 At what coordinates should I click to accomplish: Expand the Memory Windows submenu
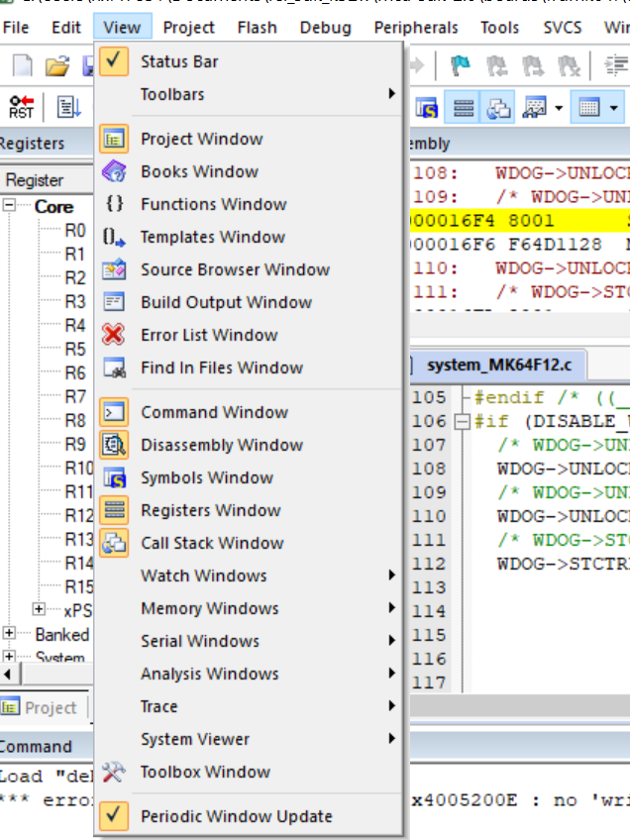(209, 608)
